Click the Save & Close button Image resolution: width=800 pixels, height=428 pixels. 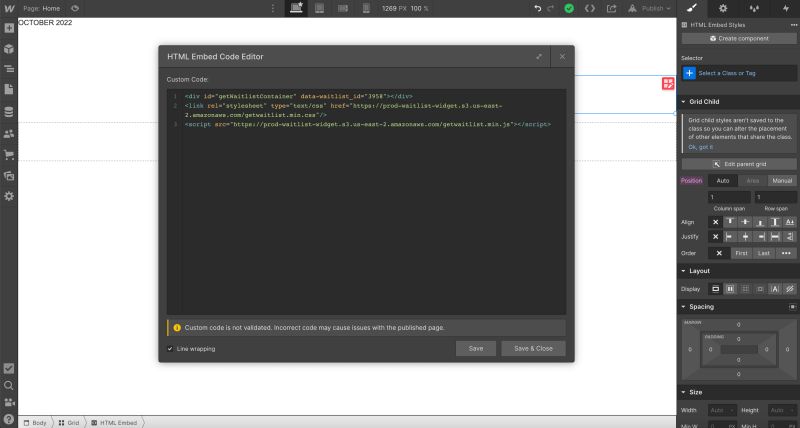[533, 349]
